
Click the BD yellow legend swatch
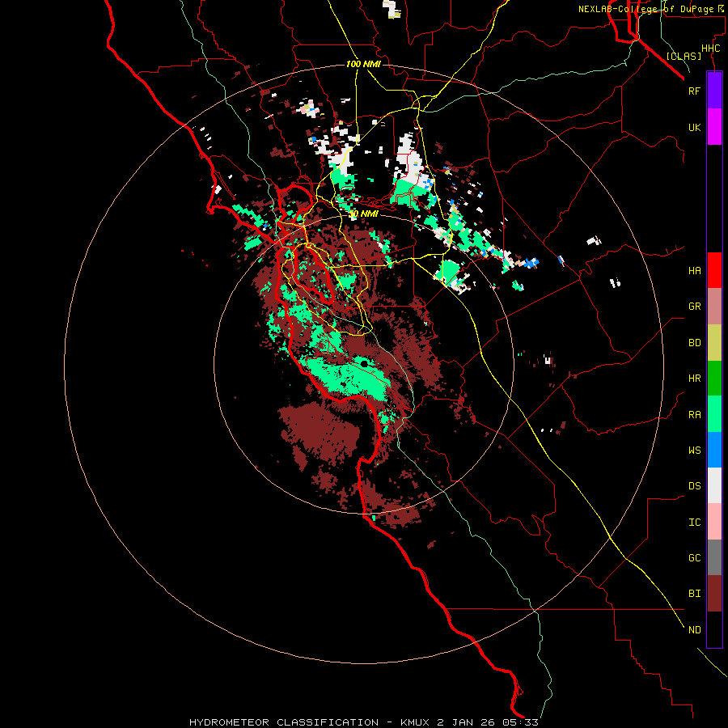pos(714,343)
